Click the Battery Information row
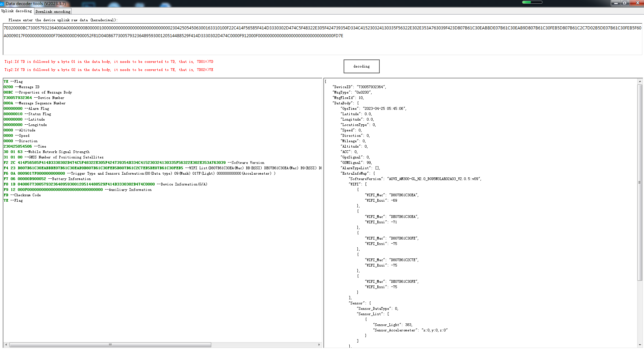 47,179
